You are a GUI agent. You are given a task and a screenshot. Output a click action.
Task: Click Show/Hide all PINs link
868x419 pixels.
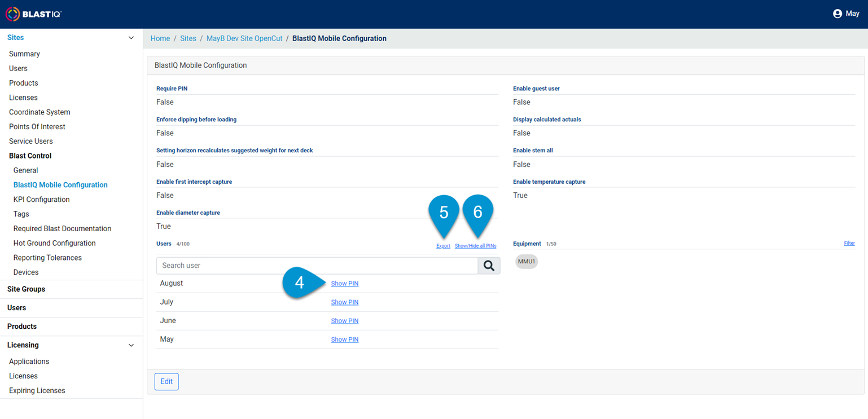click(476, 246)
